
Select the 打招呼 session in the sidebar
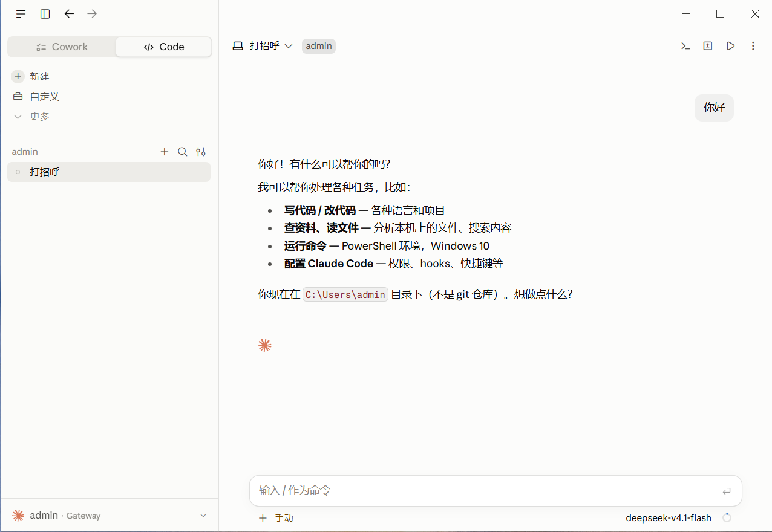[109, 172]
